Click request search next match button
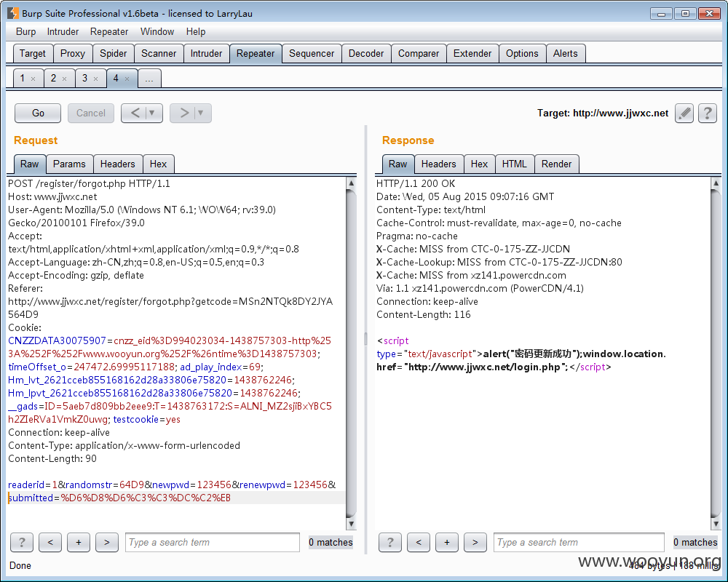This screenshot has height=582, width=728. coord(107,542)
